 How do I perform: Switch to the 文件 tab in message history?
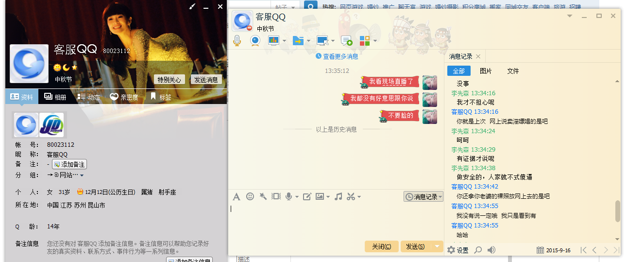click(513, 71)
